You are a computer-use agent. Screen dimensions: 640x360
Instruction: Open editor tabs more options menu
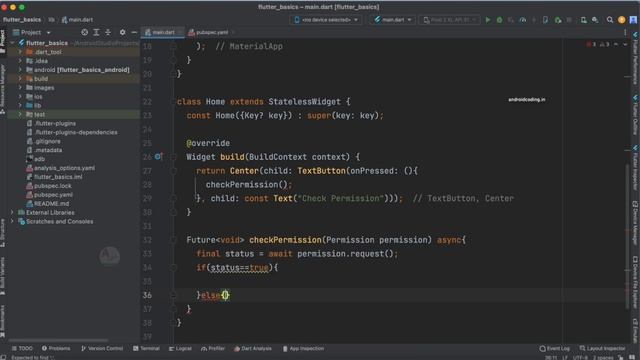[625, 32]
